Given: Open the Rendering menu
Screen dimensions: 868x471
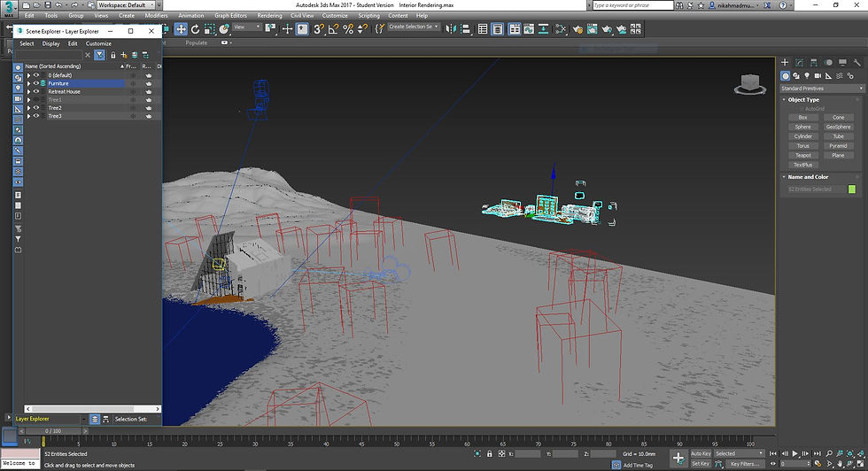Looking at the screenshot, I should coord(269,16).
